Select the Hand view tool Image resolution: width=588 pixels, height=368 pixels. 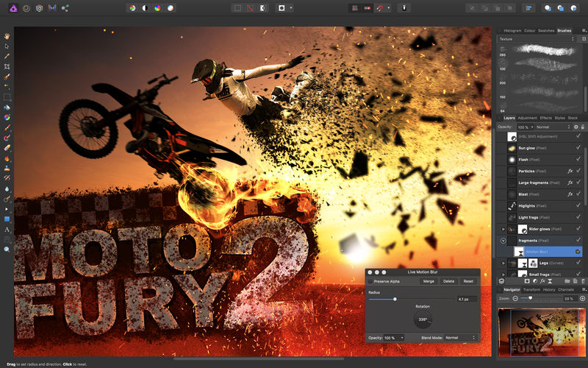(x=7, y=36)
